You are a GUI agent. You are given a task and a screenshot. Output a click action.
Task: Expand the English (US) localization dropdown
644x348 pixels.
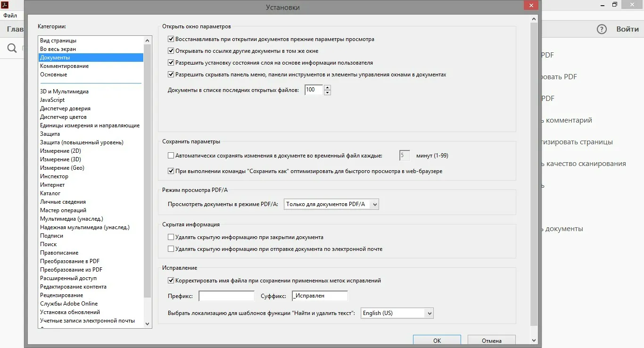coord(396,313)
